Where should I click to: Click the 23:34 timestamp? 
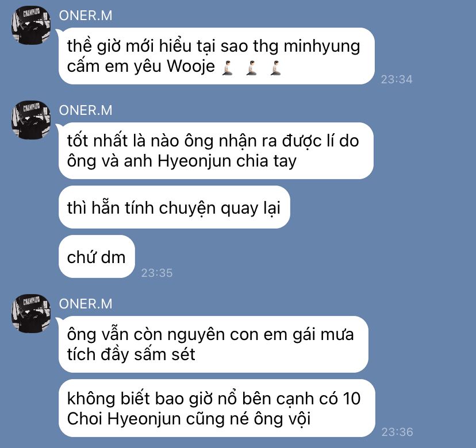397,79
